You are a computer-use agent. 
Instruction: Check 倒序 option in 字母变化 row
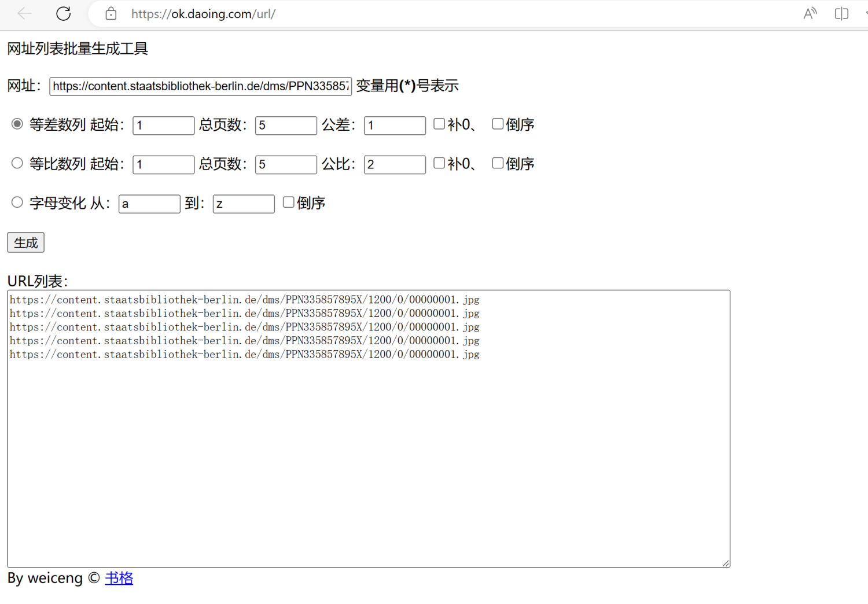[288, 202]
